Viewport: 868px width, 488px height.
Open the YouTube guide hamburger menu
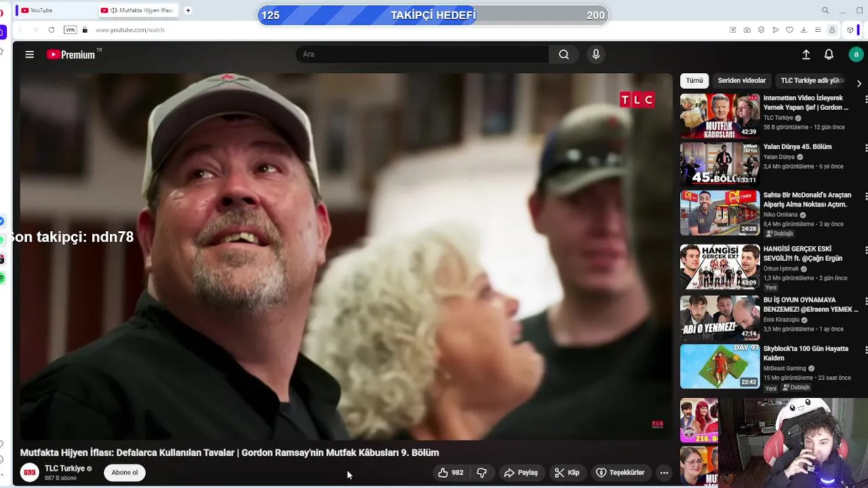coord(29,54)
